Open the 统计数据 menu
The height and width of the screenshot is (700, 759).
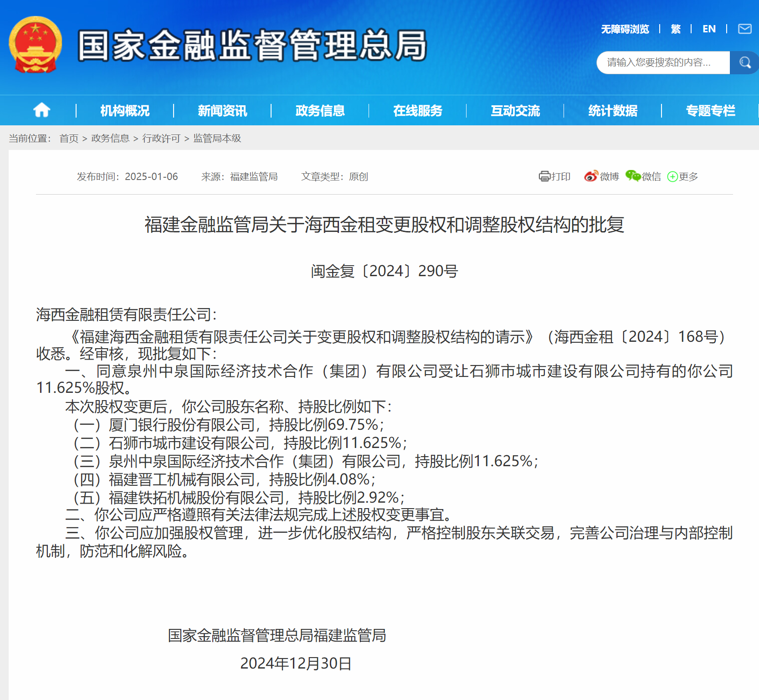[612, 111]
